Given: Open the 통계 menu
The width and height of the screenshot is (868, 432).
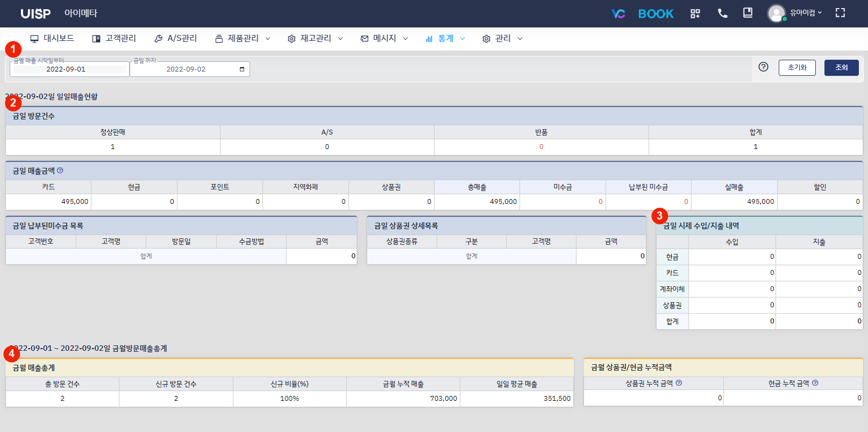Looking at the screenshot, I should click(445, 39).
